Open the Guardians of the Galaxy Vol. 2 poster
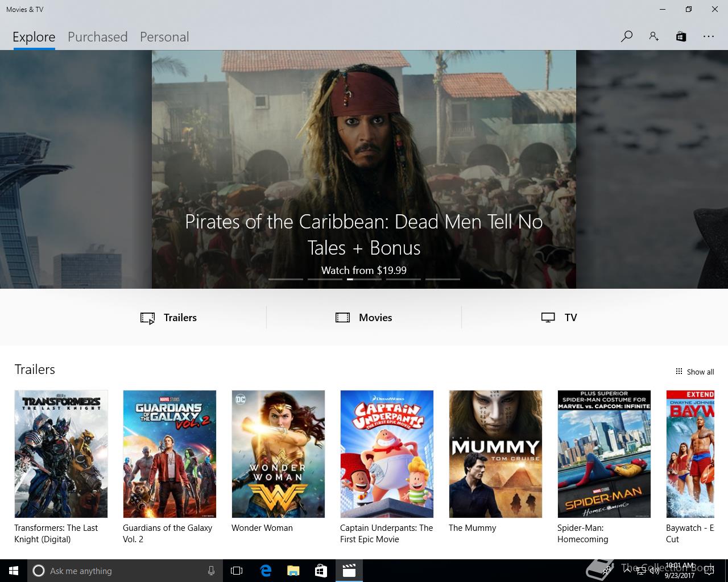This screenshot has width=728, height=582. pos(169,454)
